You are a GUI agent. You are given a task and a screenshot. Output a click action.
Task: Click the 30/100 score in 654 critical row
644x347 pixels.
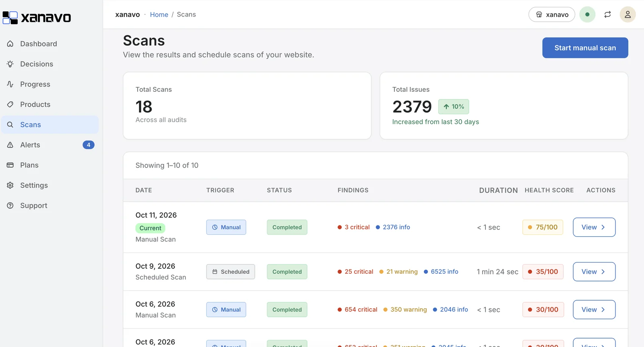(x=543, y=310)
